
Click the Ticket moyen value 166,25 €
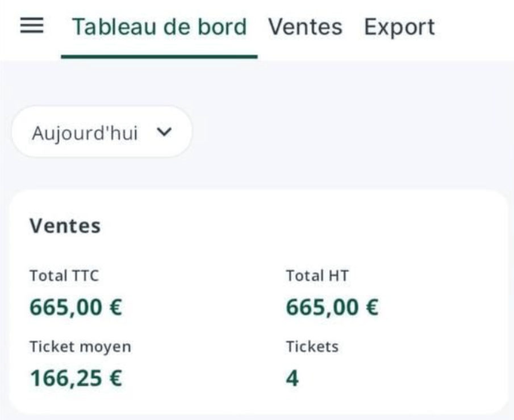click(x=76, y=378)
